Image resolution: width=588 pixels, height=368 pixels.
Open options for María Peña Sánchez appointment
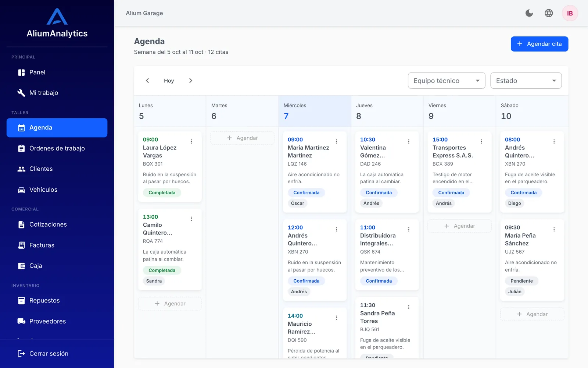(554, 229)
